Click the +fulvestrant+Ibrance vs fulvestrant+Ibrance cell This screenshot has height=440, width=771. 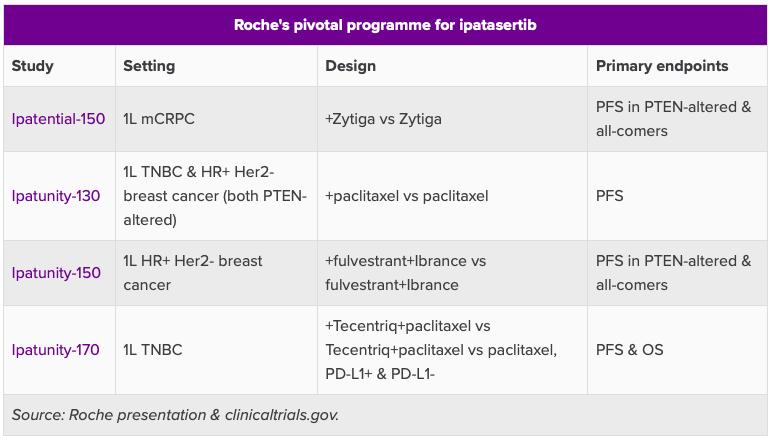point(405,273)
